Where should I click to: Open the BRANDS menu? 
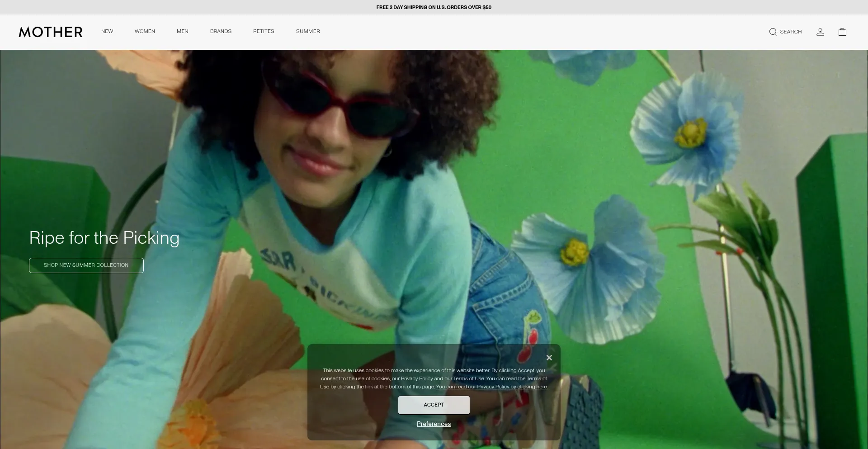(x=221, y=31)
